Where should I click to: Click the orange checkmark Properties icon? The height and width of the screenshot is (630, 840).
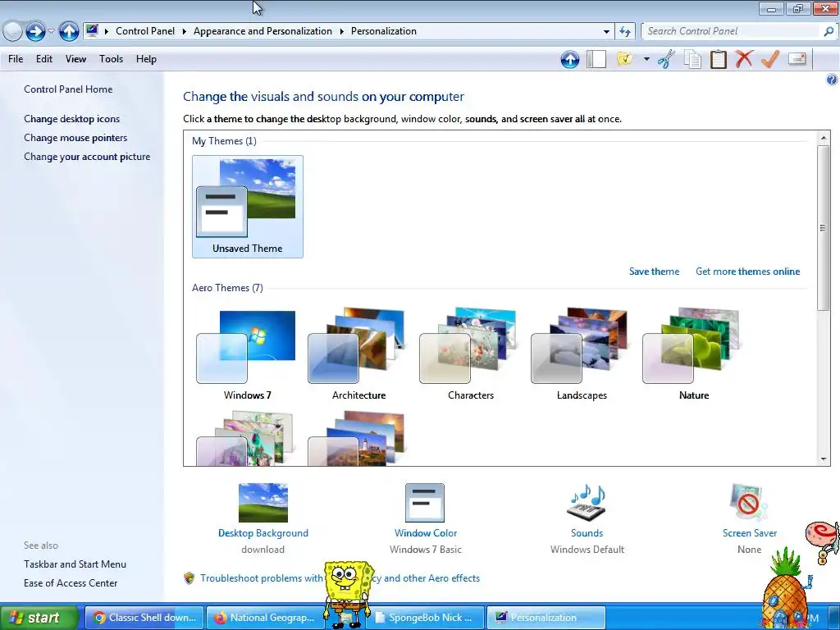click(x=769, y=58)
